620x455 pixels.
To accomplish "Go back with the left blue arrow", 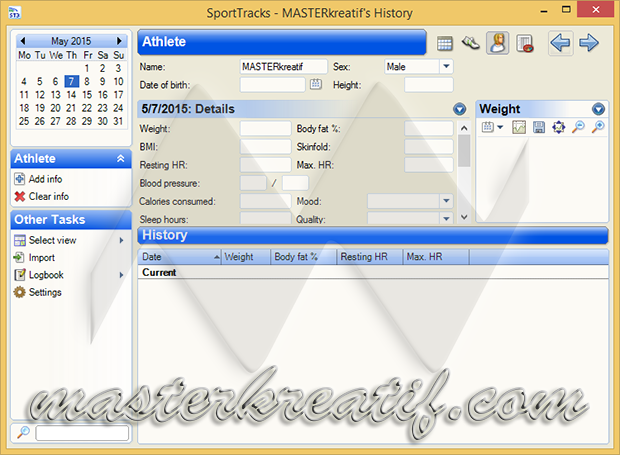I will pos(560,42).
